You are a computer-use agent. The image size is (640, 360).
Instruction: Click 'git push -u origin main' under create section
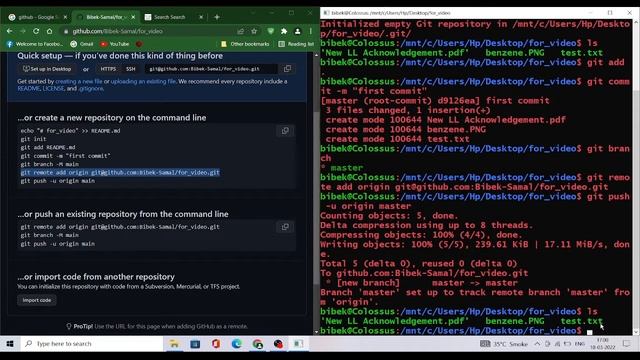[58, 181]
